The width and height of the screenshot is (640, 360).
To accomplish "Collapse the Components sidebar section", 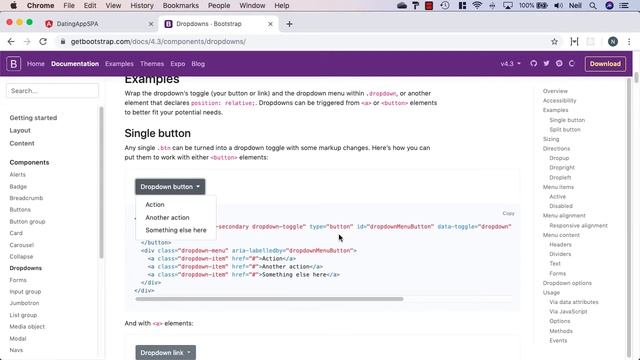I will point(29,162).
